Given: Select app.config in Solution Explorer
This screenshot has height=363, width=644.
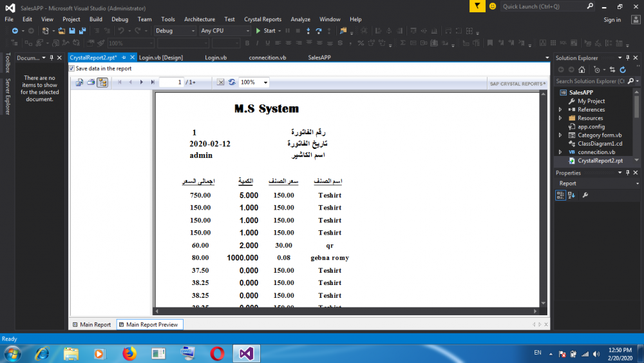Looking at the screenshot, I should click(x=591, y=126).
